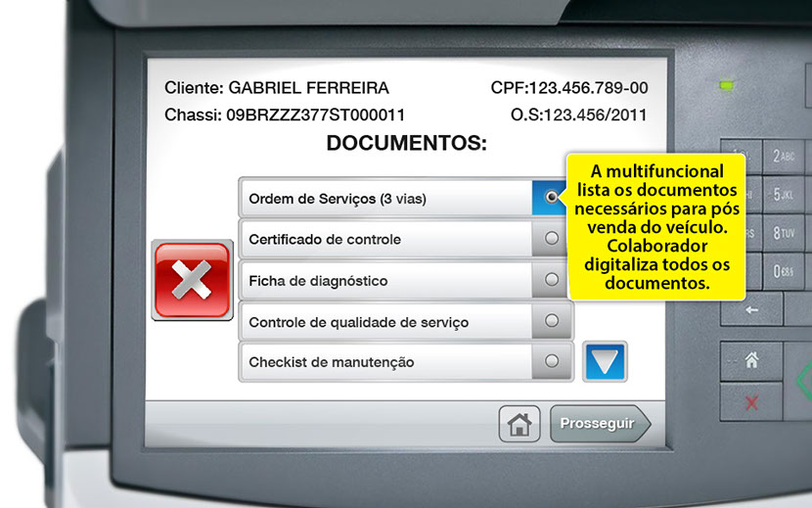Select Ordem de Serviços radio button
This screenshot has width=812, height=508.
pyautogui.click(x=552, y=197)
